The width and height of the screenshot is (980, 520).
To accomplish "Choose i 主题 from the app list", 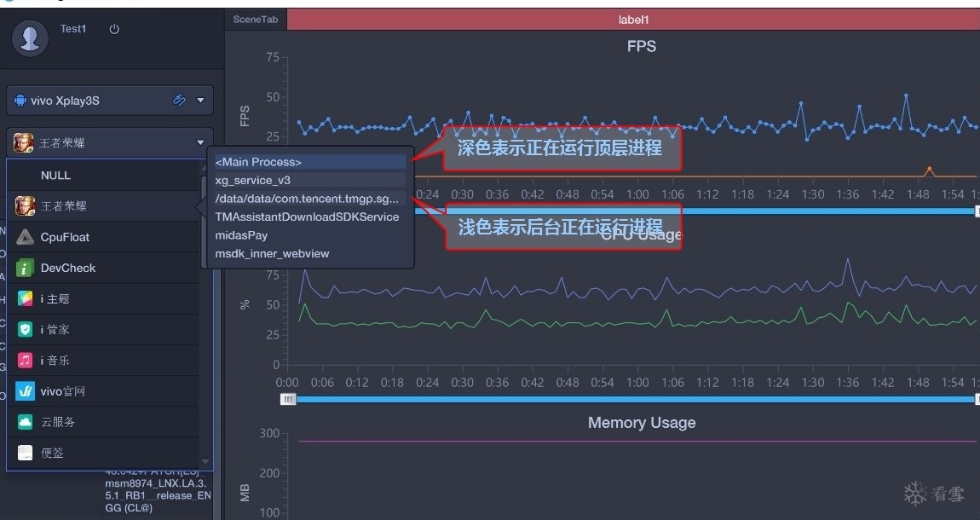I will [103, 298].
